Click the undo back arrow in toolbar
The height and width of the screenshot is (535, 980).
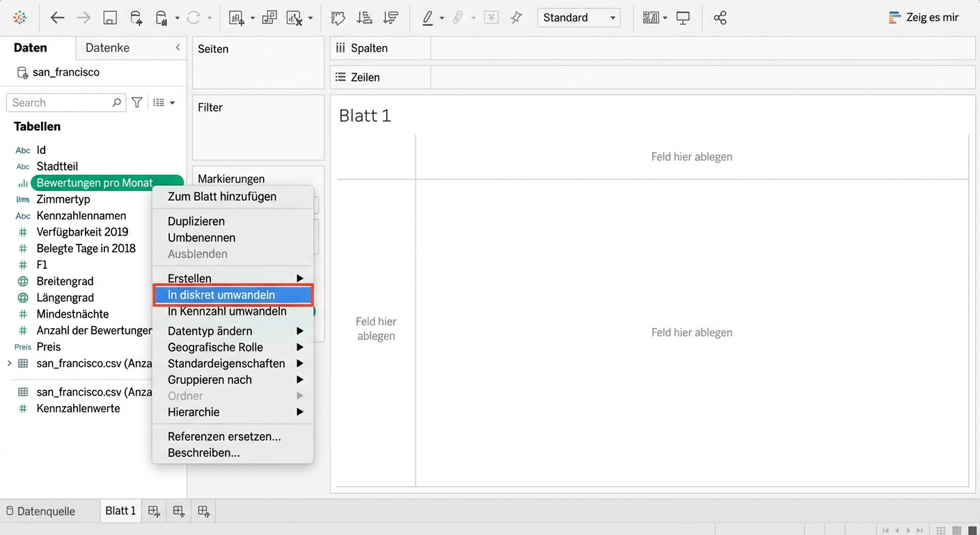click(57, 18)
